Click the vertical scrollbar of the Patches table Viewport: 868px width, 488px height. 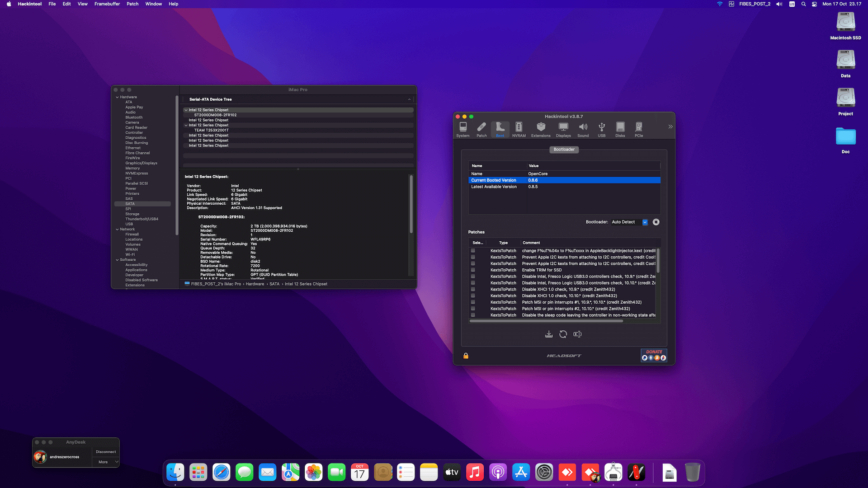point(658,261)
